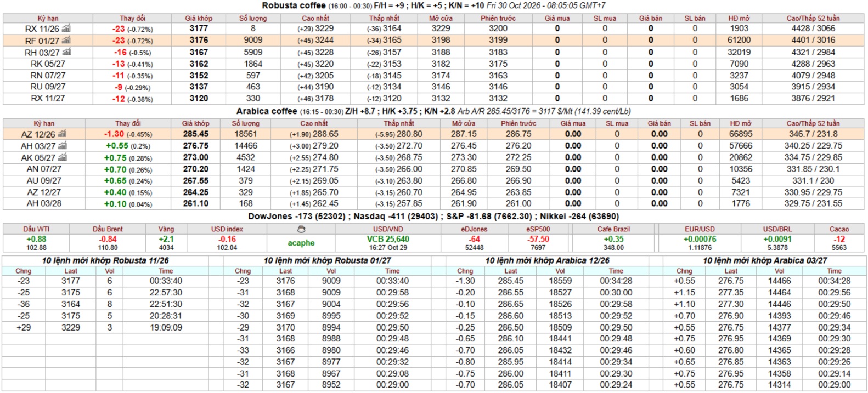Select the RK 05/27 contract row
The width and height of the screenshot is (868, 393).
(x=433, y=64)
